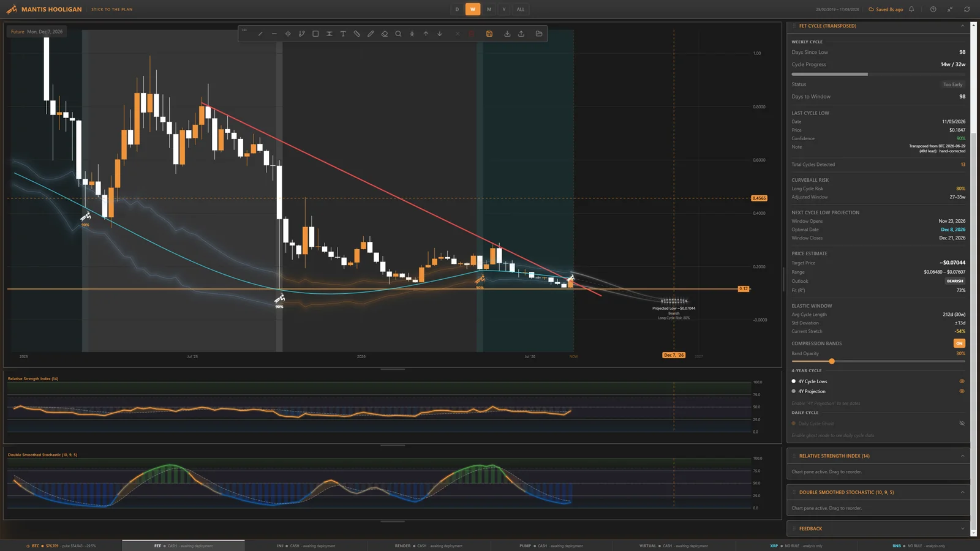Turn off Compression Bands ON toggle
980x551 pixels.
(959, 343)
